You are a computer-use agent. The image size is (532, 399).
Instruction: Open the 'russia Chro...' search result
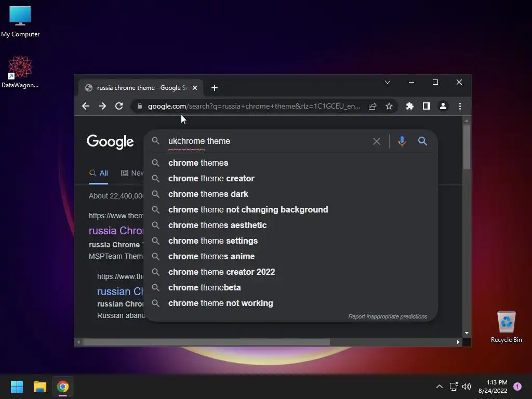point(116,231)
